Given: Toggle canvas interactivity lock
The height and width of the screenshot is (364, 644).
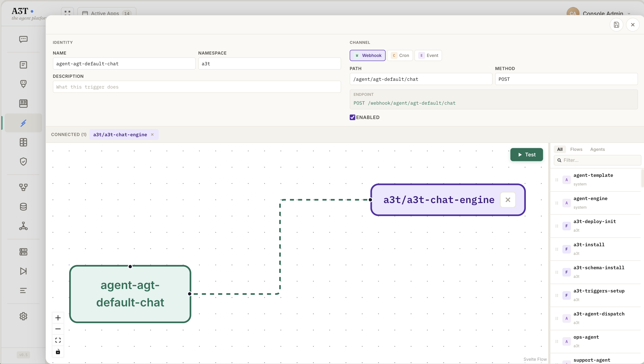Looking at the screenshot, I should pos(58,352).
